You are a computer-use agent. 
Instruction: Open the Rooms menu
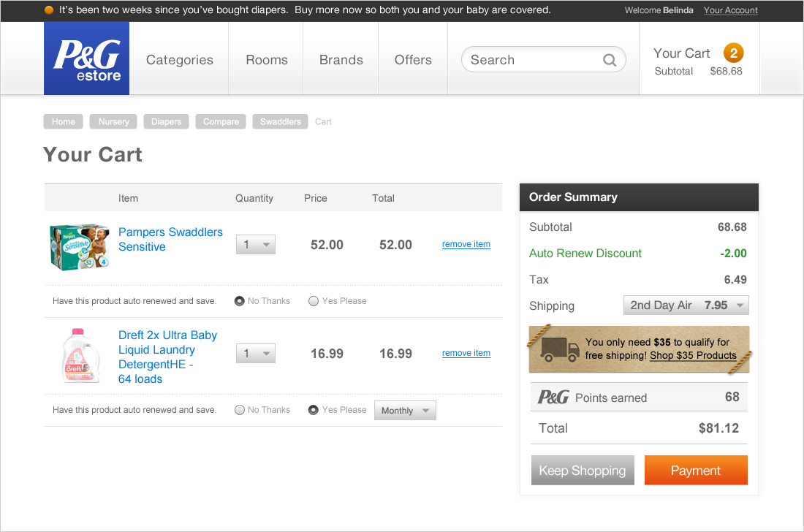pos(267,60)
